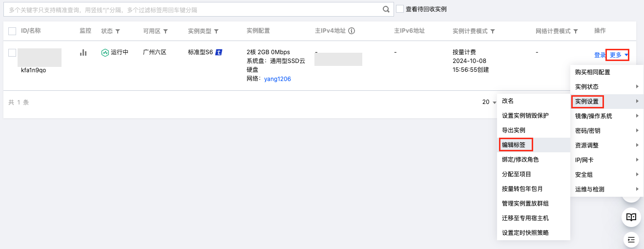Toggle select-all checkbox in table header
Viewport: 644px width, 249px height.
[13, 31]
